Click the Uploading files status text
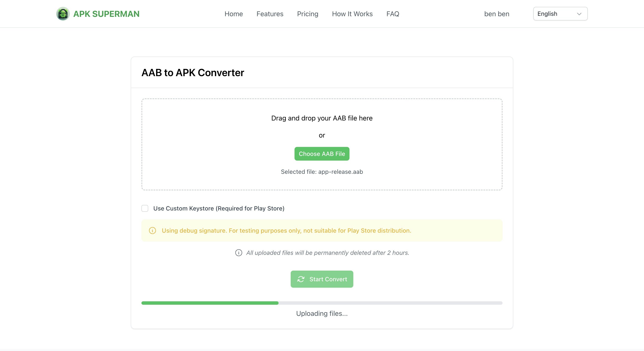Screen dimensions: 644x351 tap(322, 313)
